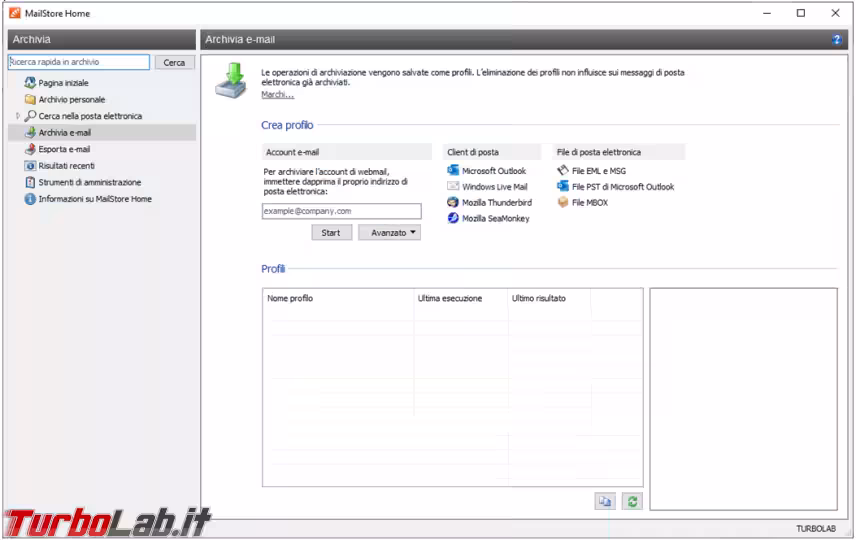Select File EML e MSG text link

[599, 171]
